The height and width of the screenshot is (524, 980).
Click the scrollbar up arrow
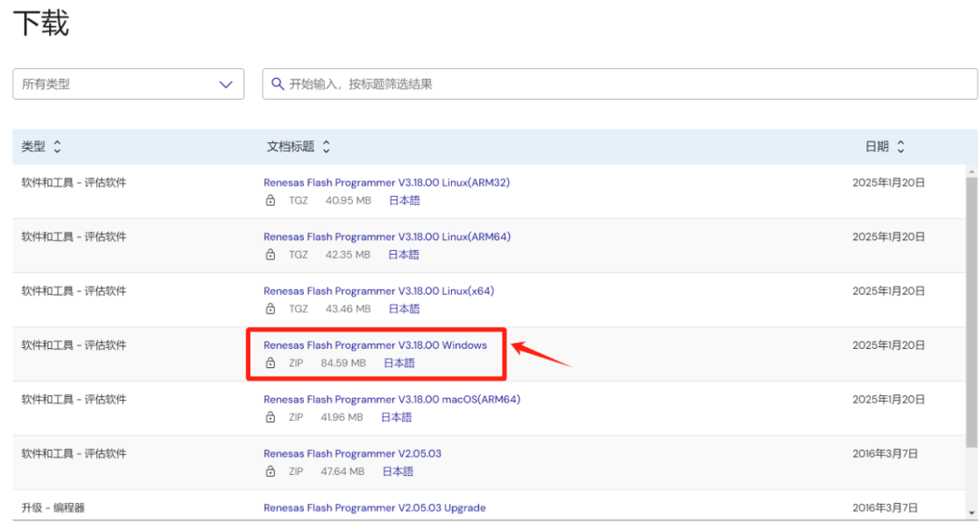(971, 171)
